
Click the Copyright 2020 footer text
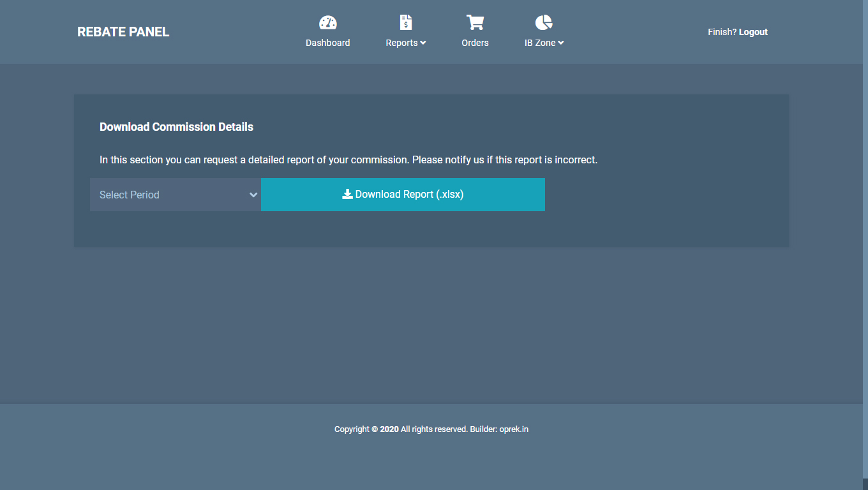coord(367,429)
